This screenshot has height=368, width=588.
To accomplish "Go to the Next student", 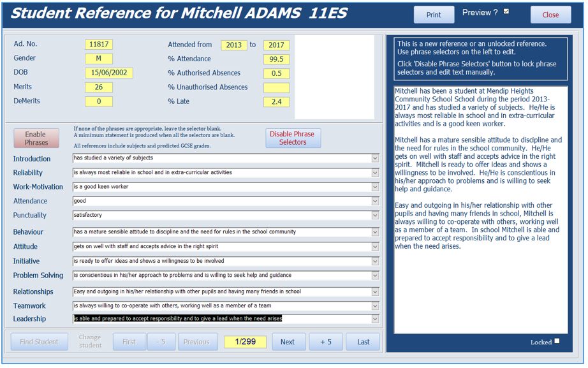I will pyautogui.click(x=288, y=342).
